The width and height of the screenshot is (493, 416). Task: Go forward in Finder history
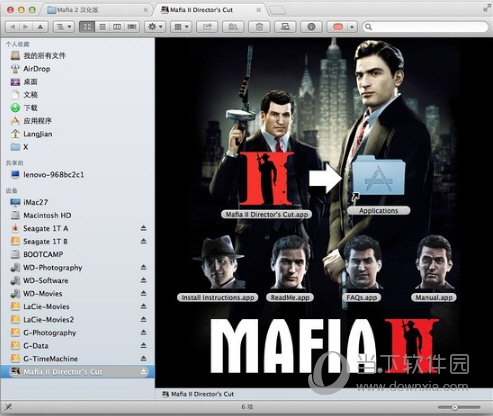coord(26,27)
